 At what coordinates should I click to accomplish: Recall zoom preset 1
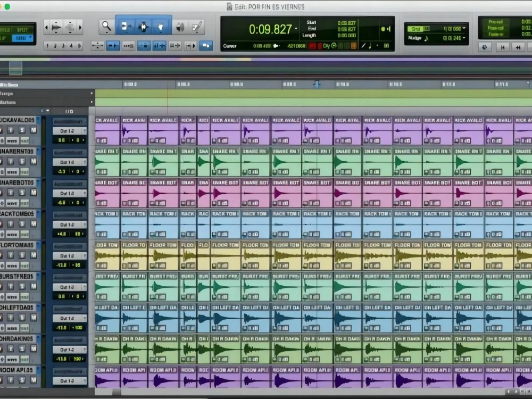pyautogui.click(x=47, y=45)
